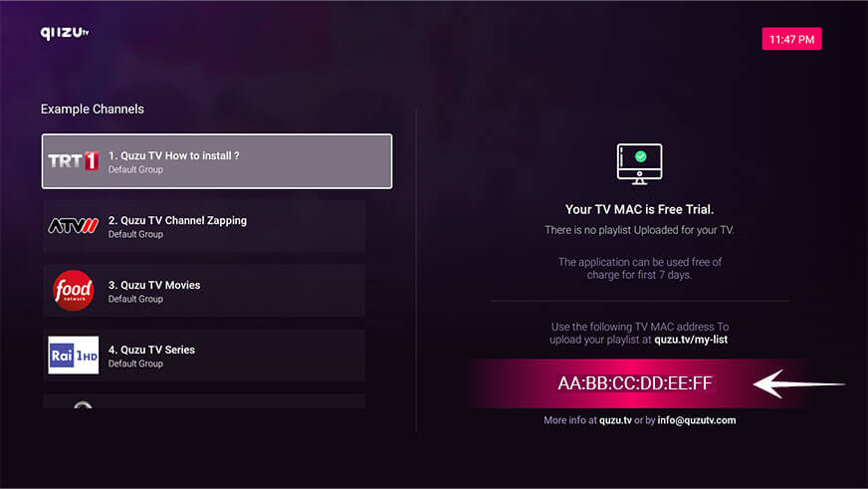This screenshot has width=868, height=489.
Task: Click the ATV channel logo
Action: [x=73, y=226]
